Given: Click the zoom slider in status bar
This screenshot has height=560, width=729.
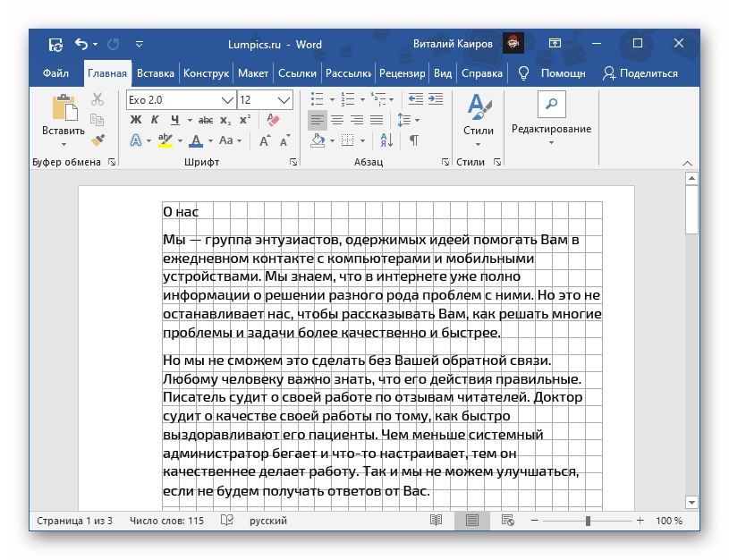Looking at the screenshot, I should coord(588,520).
